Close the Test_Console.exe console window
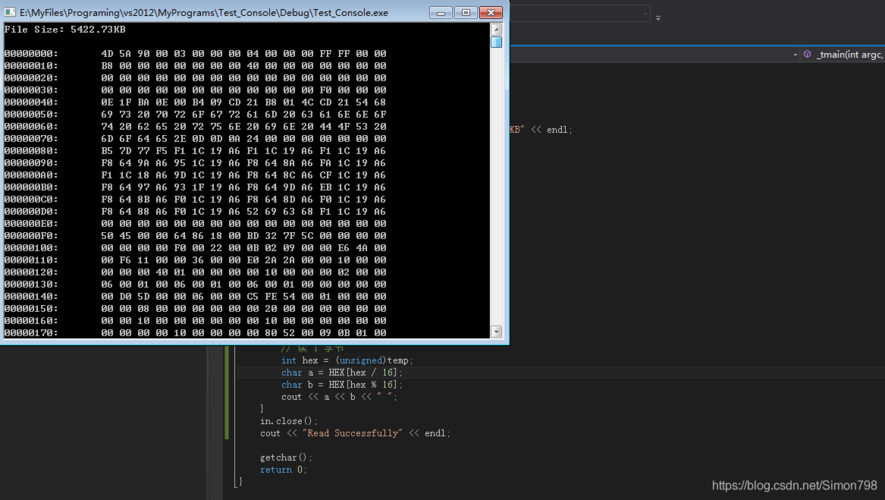 point(491,12)
